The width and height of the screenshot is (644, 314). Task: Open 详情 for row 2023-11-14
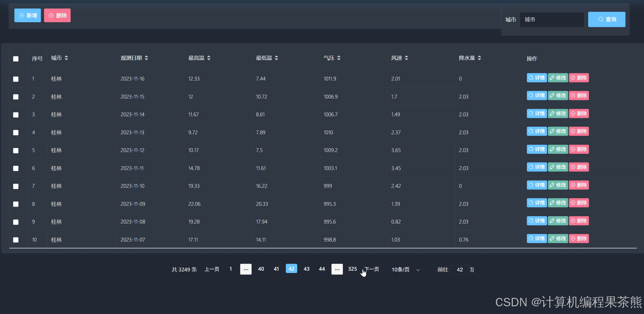(x=537, y=113)
